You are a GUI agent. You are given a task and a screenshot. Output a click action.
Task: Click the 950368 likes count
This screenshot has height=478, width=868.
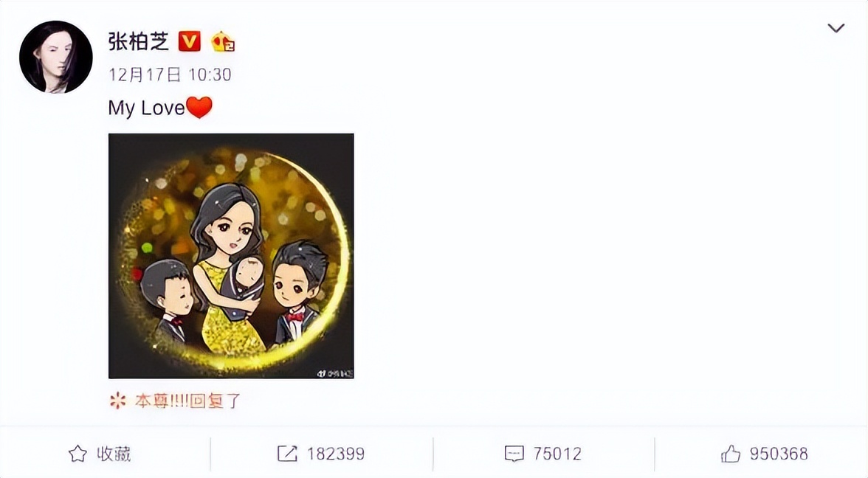click(x=779, y=454)
